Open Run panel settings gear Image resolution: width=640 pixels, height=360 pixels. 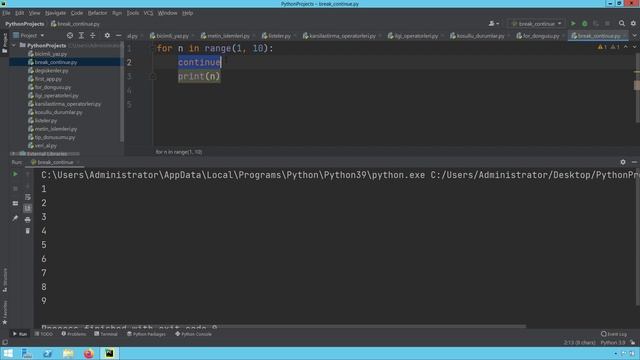pyautogui.click(x=623, y=162)
